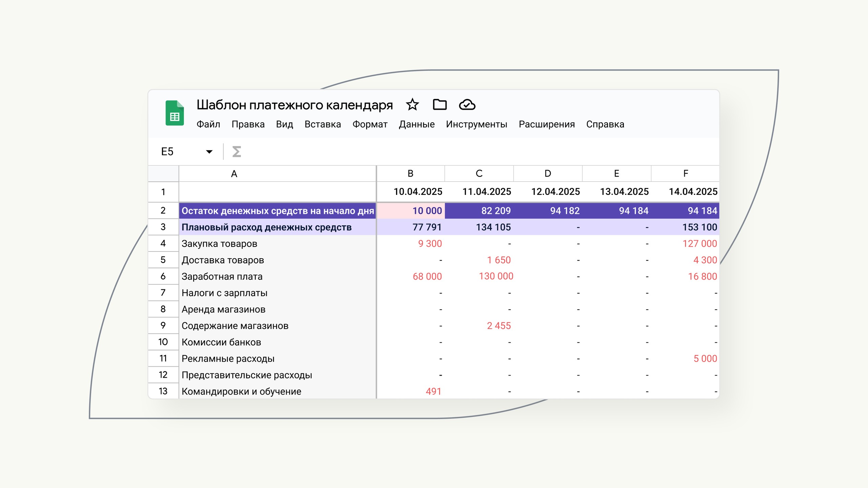Open the Правка menu
The height and width of the screenshot is (488, 868).
point(248,124)
